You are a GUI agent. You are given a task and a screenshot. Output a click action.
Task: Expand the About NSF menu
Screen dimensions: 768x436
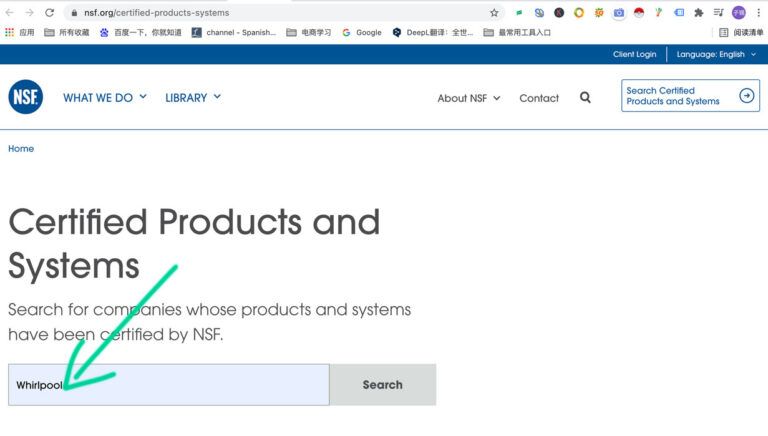click(x=469, y=98)
